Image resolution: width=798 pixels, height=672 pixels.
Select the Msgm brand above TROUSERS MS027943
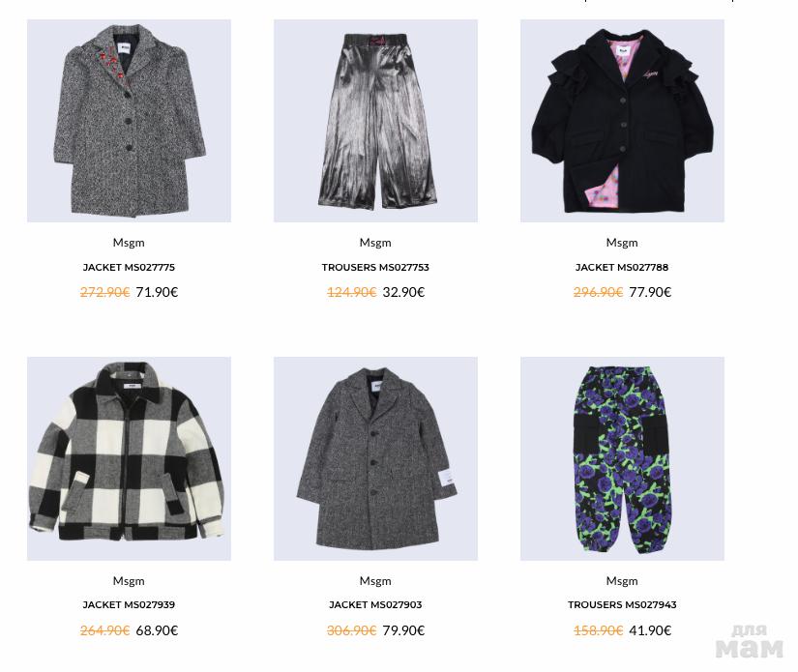click(622, 581)
